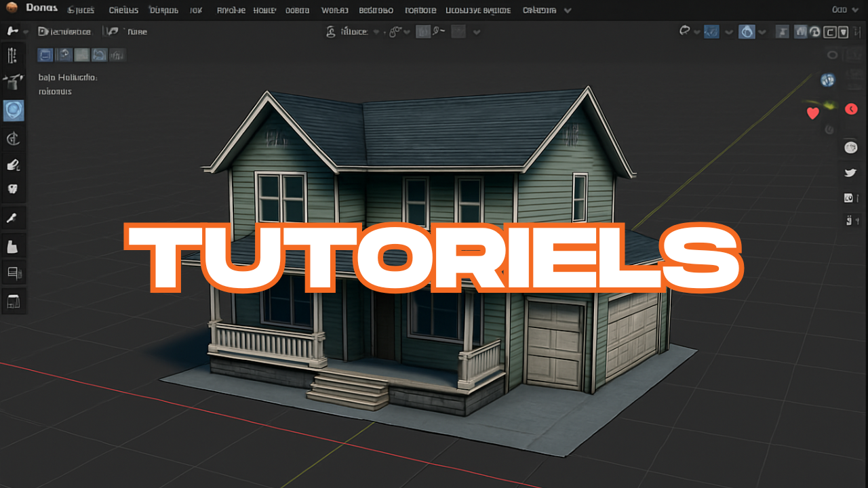Click the person icon button in center header
868x488 pixels.
click(331, 31)
